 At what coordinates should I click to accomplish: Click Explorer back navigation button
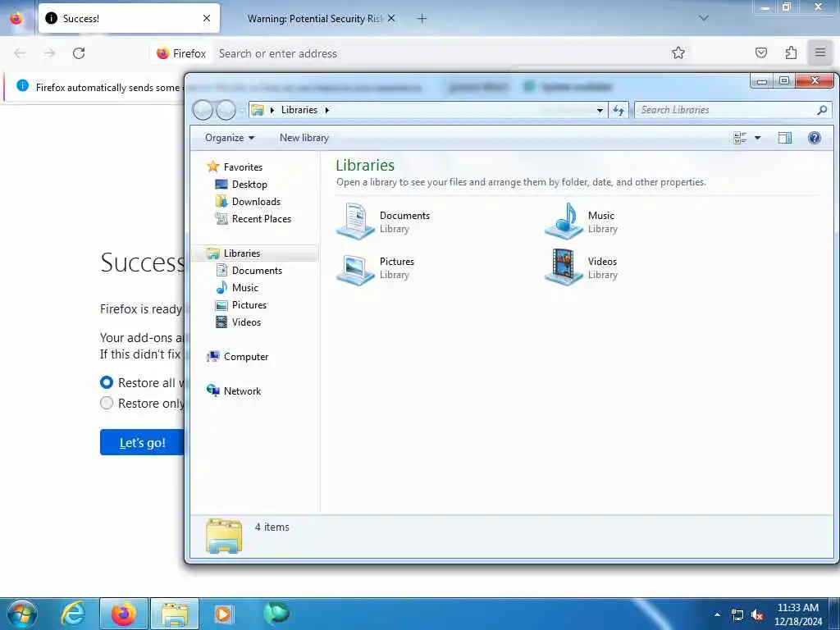point(203,110)
